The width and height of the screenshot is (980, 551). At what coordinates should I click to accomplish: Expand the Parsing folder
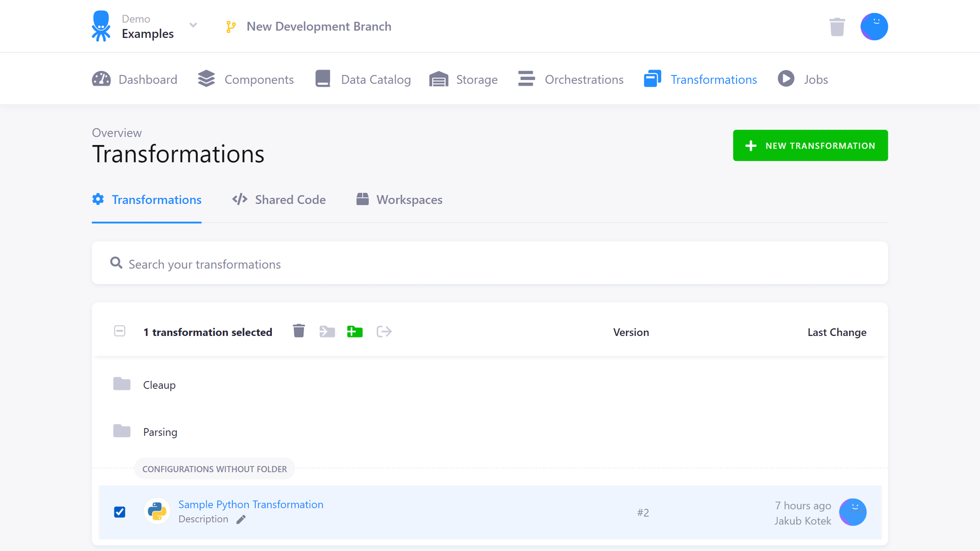[160, 431]
